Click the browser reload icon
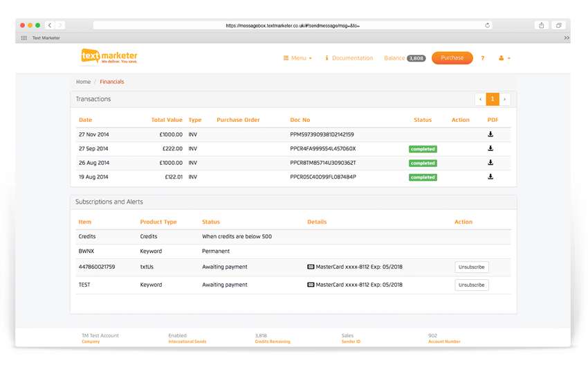 click(x=487, y=26)
